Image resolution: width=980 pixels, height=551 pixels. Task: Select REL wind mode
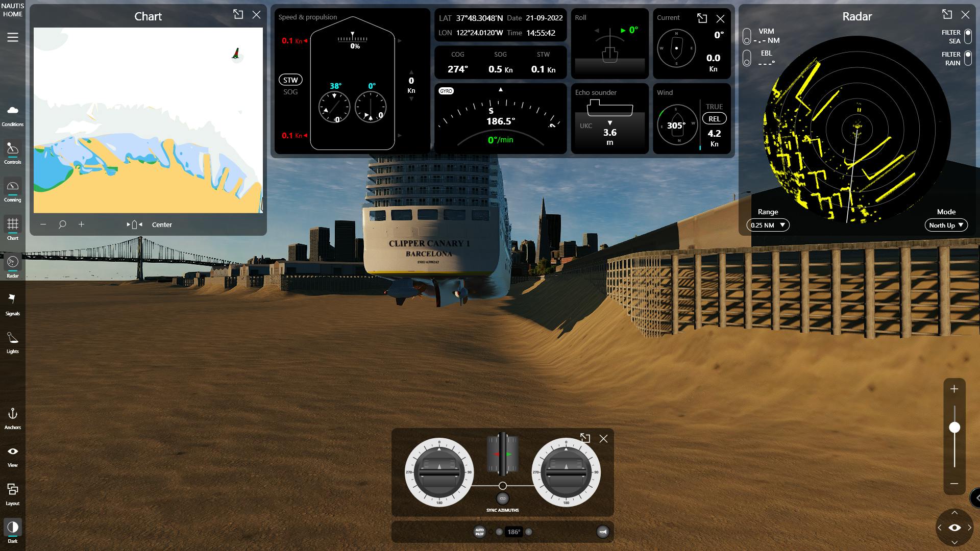714,119
